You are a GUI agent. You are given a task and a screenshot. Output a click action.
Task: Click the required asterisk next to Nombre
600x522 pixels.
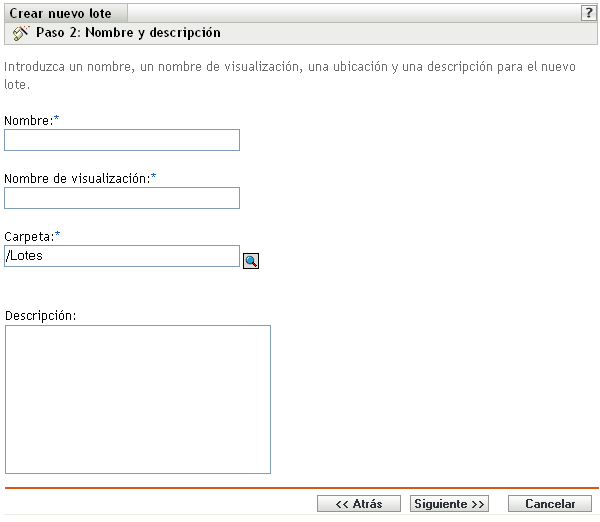point(57,118)
